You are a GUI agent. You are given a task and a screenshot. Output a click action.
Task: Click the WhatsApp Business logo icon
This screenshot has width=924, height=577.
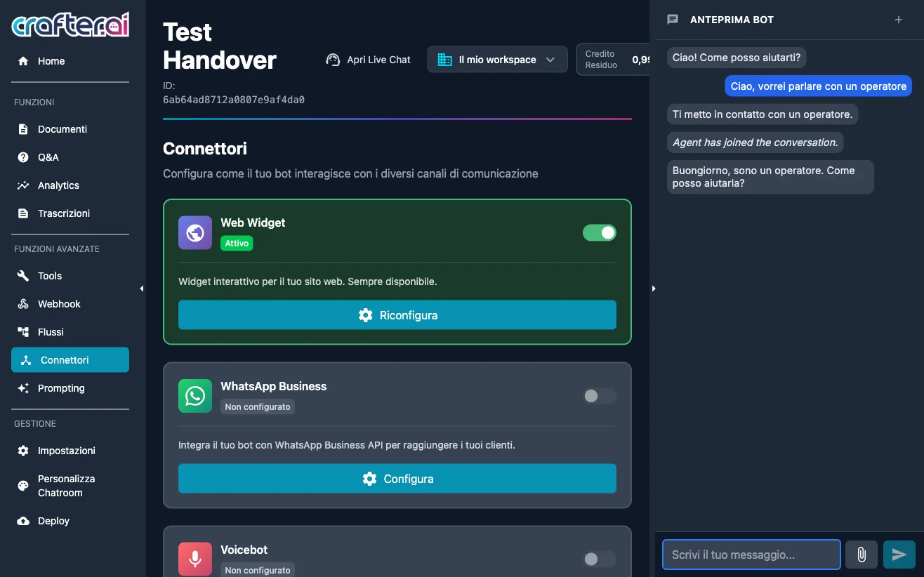click(x=195, y=396)
